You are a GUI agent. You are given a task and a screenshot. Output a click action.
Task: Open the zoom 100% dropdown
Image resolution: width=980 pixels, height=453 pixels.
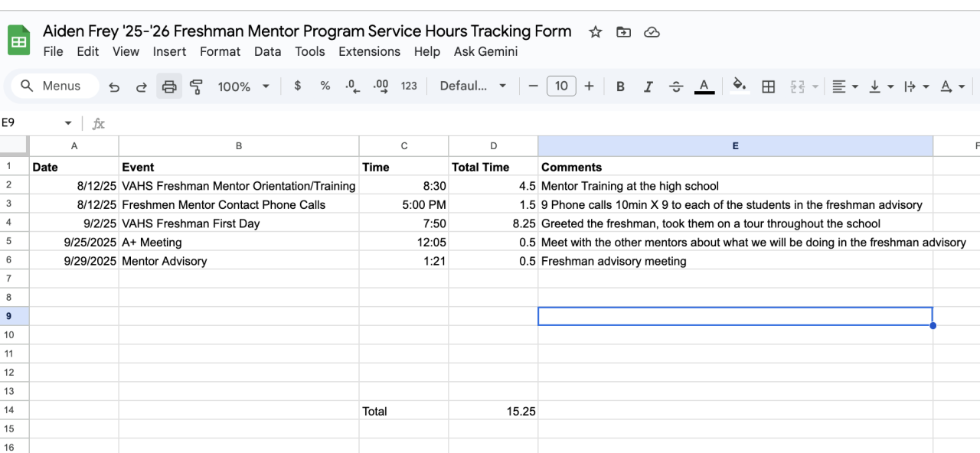(x=243, y=86)
